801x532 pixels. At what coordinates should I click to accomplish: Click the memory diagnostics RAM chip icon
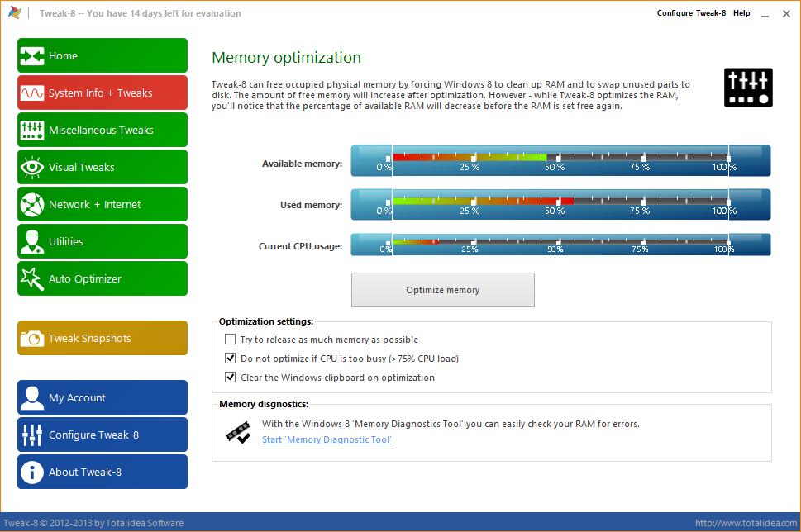tap(238, 432)
